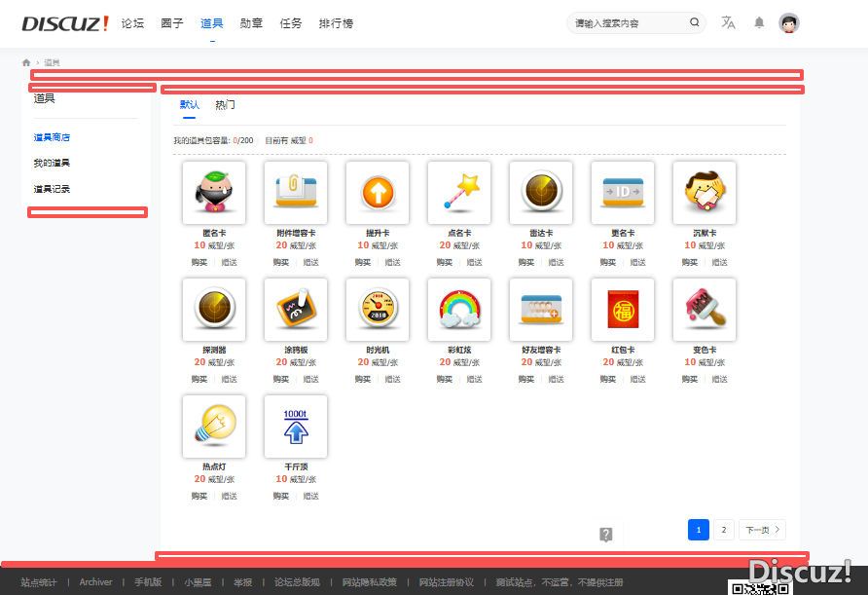Click the search input field in header
This screenshot has width=868, height=595.
tap(631, 21)
